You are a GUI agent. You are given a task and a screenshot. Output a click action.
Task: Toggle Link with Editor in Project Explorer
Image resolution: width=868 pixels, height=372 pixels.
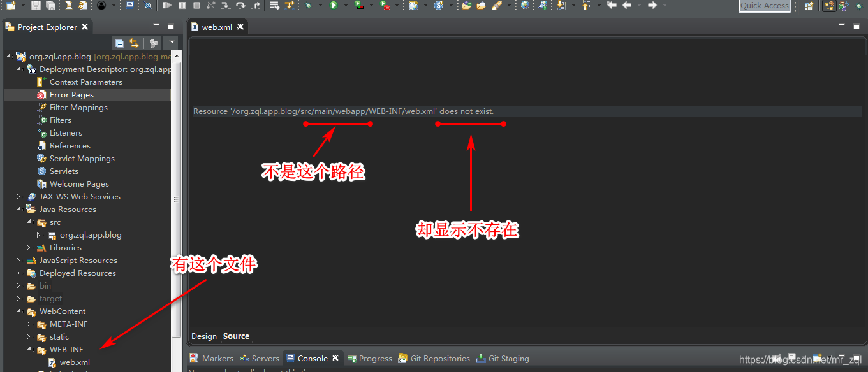[134, 43]
